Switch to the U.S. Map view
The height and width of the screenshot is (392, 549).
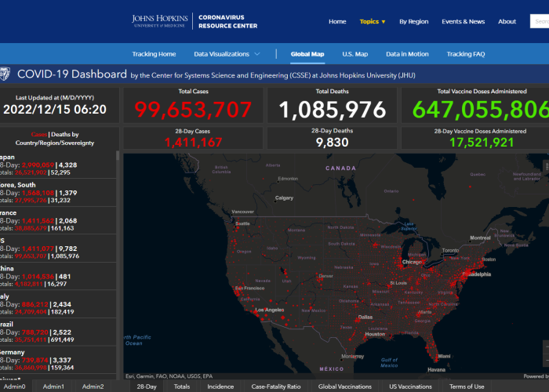pyautogui.click(x=354, y=54)
